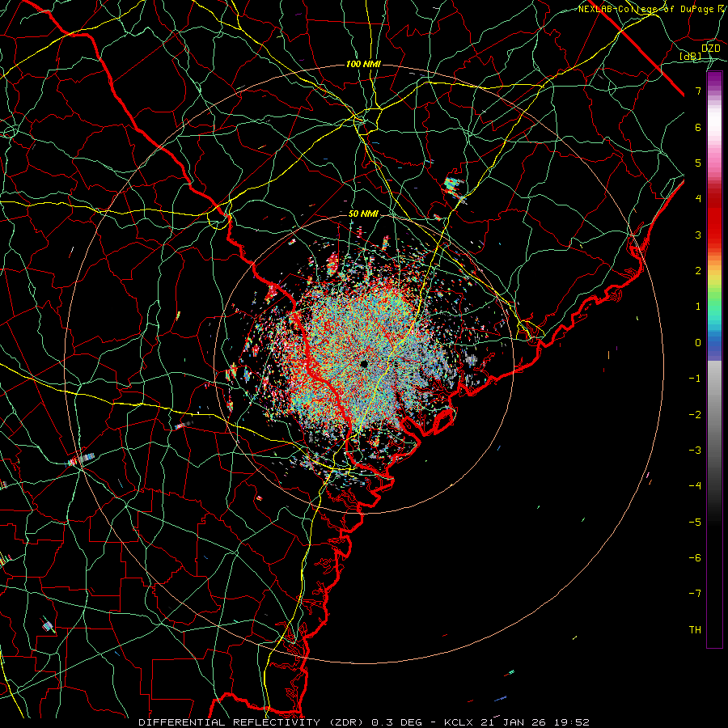728x728 pixels.
Task: Select the "3" value on the scale
Action: 698,235
